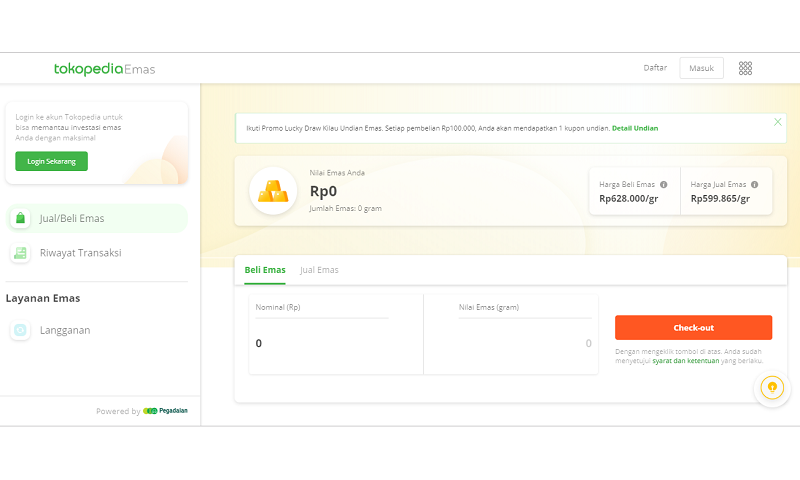Switch to the Jual Emas tab
This screenshot has height=480, width=800.
pos(319,270)
